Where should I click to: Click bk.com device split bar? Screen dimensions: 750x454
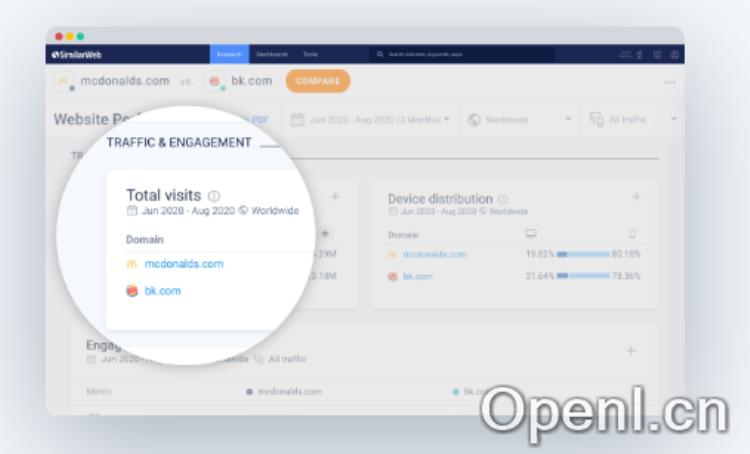coord(583,276)
